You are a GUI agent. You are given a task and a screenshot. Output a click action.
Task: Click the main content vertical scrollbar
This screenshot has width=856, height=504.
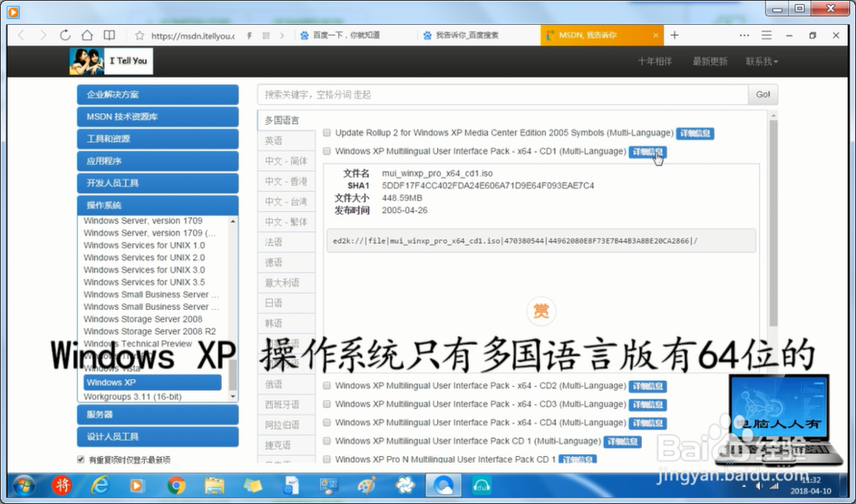coord(773,223)
